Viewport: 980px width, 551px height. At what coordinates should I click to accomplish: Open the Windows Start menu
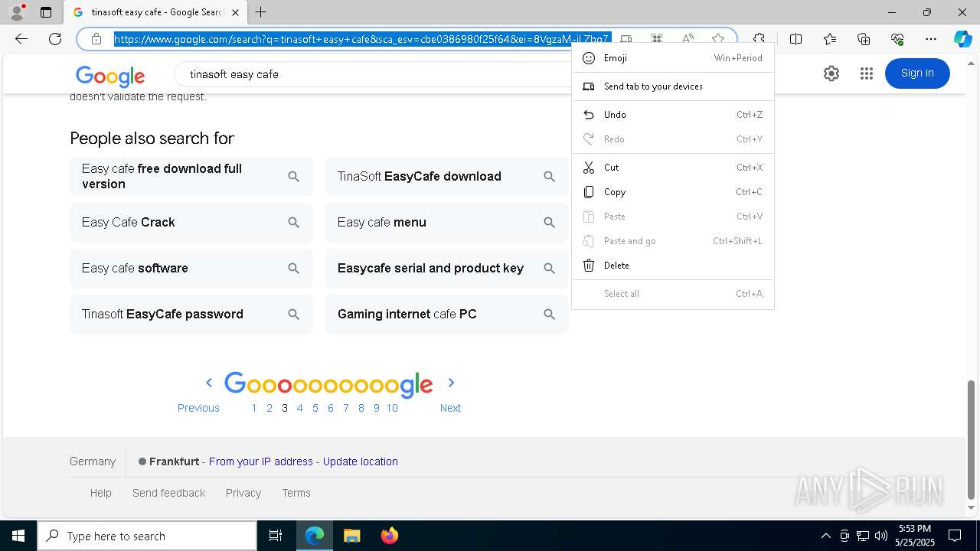click(x=18, y=536)
